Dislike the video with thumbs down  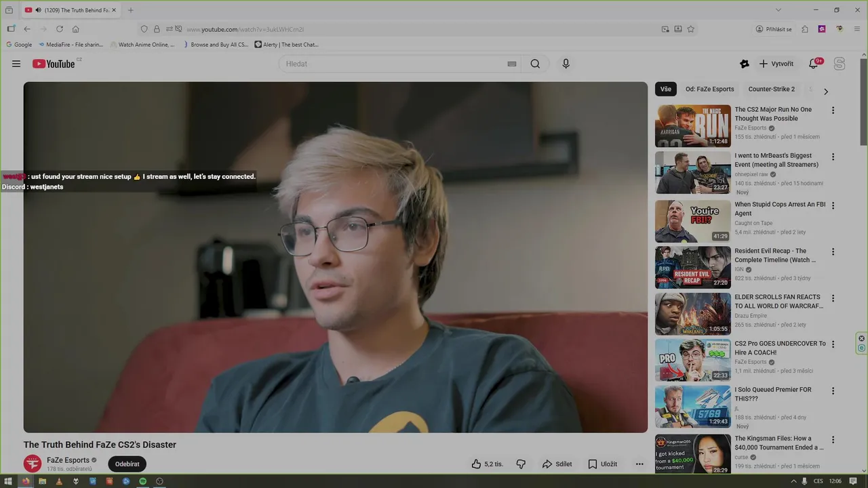coord(521,464)
